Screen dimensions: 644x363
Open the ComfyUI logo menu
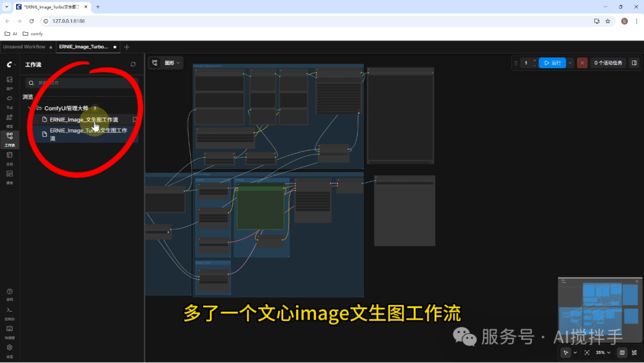11,64
